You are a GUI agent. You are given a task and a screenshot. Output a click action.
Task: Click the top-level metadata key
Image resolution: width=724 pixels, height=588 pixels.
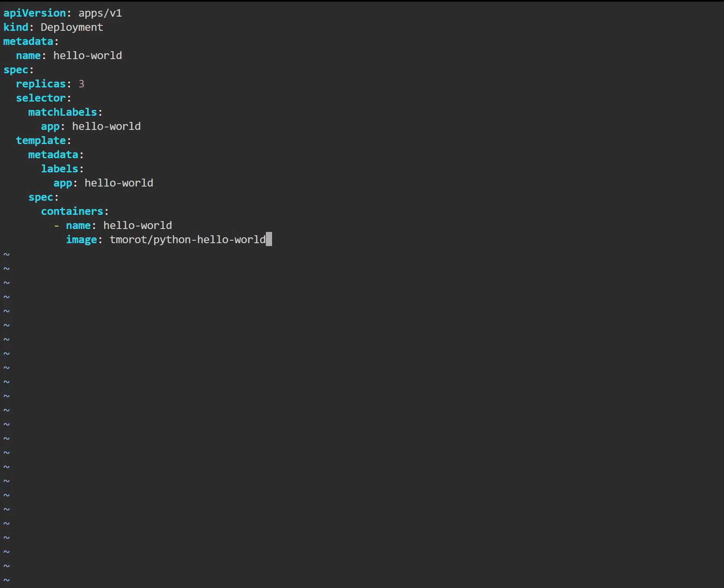pyautogui.click(x=28, y=42)
